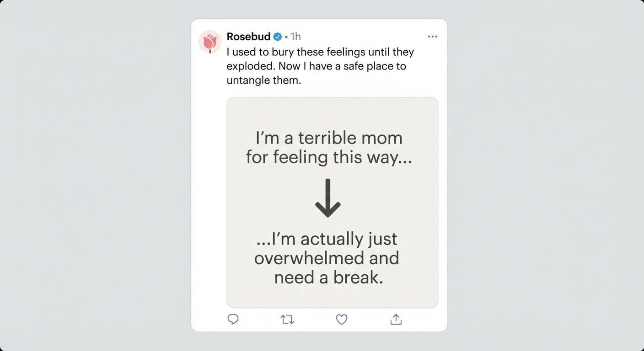The width and height of the screenshot is (644, 351).
Task: Click the "for feeling this way..." line
Action: (329, 157)
